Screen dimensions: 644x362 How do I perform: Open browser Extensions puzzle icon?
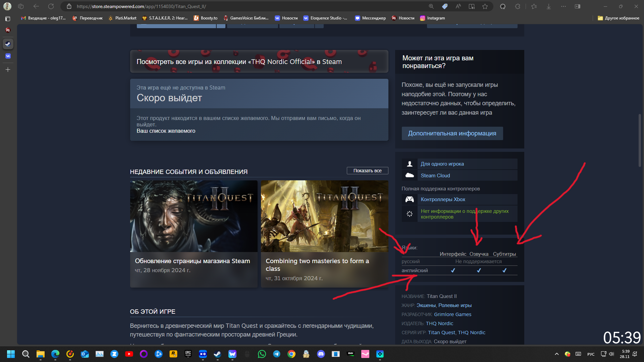tap(518, 6)
